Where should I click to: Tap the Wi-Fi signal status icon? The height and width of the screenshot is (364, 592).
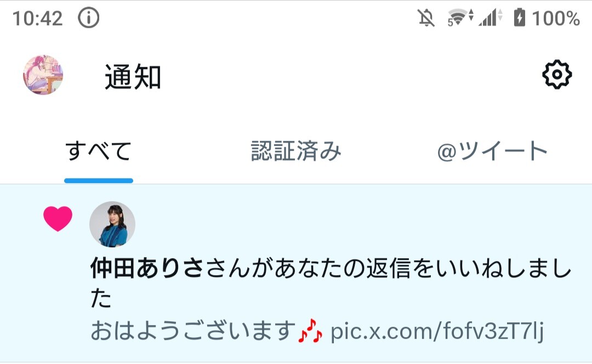(x=460, y=18)
